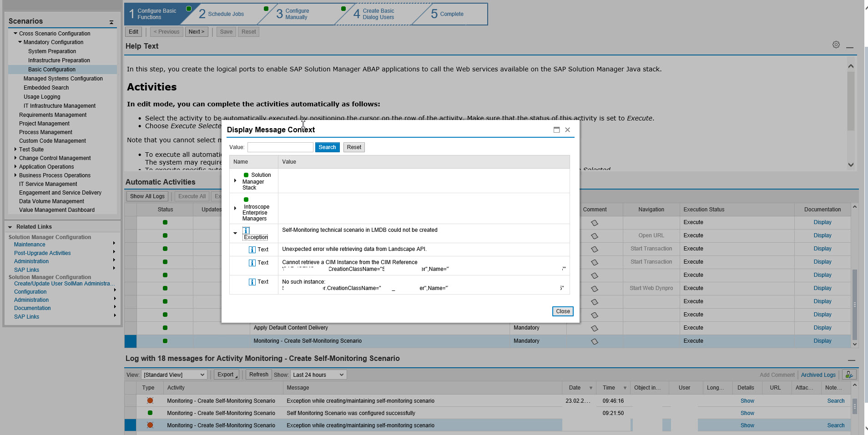The height and width of the screenshot is (435, 868).
Task: Select Embedded Search tree item
Action: coord(46,88)
